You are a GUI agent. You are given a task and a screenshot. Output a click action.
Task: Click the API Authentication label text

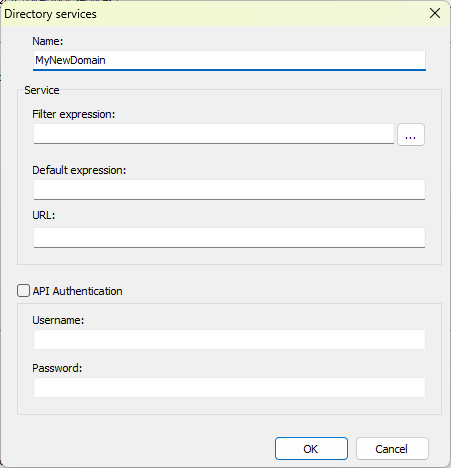[x=77, y=291]
